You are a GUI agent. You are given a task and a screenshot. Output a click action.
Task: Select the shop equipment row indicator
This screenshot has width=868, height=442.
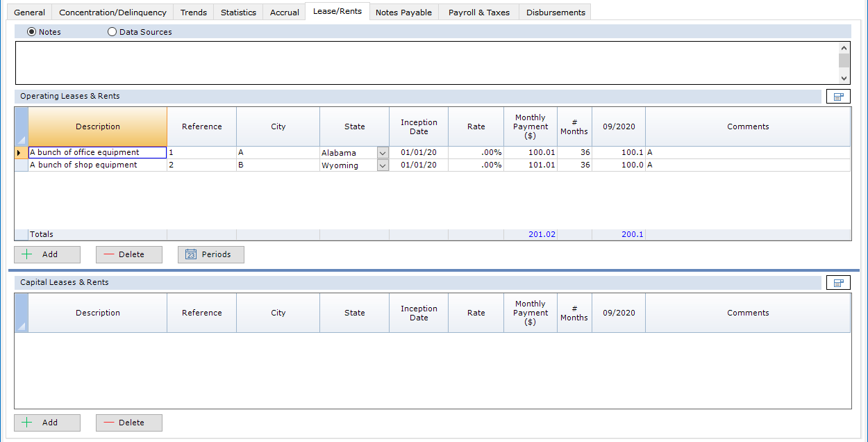(x=22, y=165)
